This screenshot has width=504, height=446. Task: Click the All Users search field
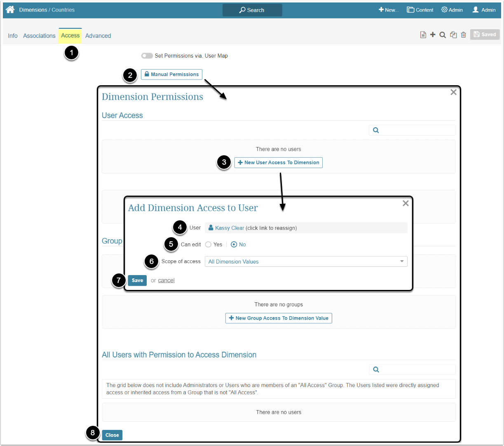412,370
